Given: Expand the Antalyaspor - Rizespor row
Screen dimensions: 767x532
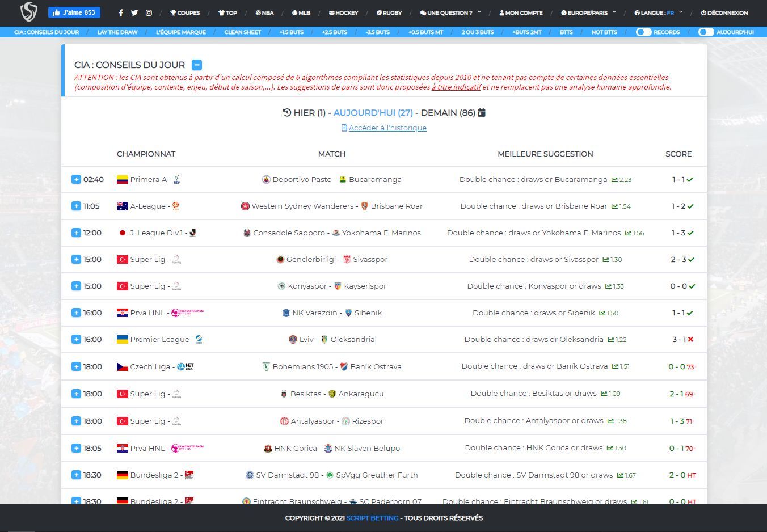Looking at the screenshot, I should [76, 421].
